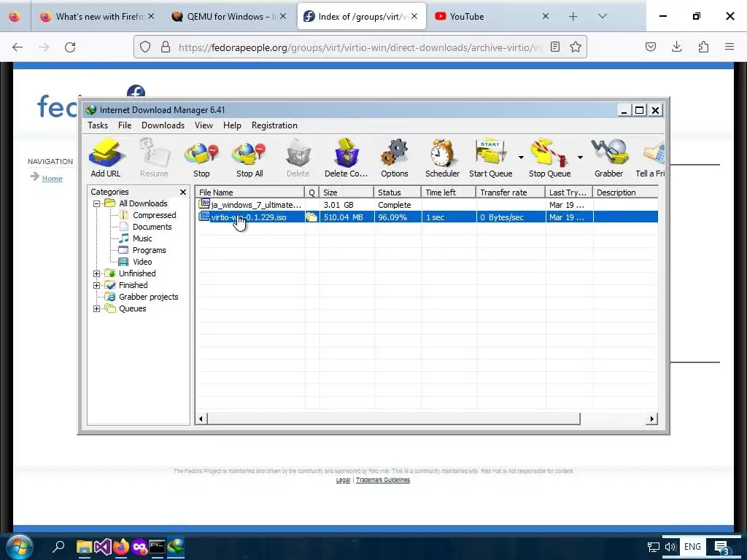Open Firefox extensions icon
This screenshot has height=560, width=747.
pos(703,47)
